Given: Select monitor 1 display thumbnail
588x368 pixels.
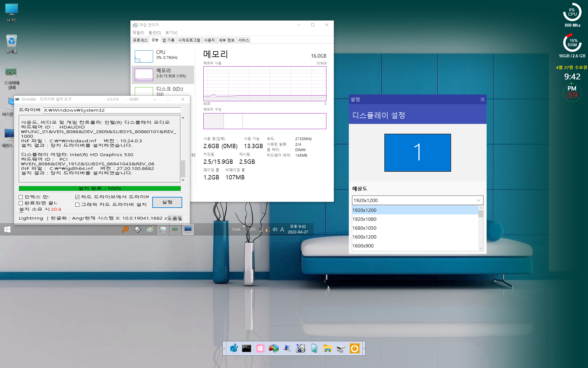Looking at the screenshot, I should click(x=417, y=152).
